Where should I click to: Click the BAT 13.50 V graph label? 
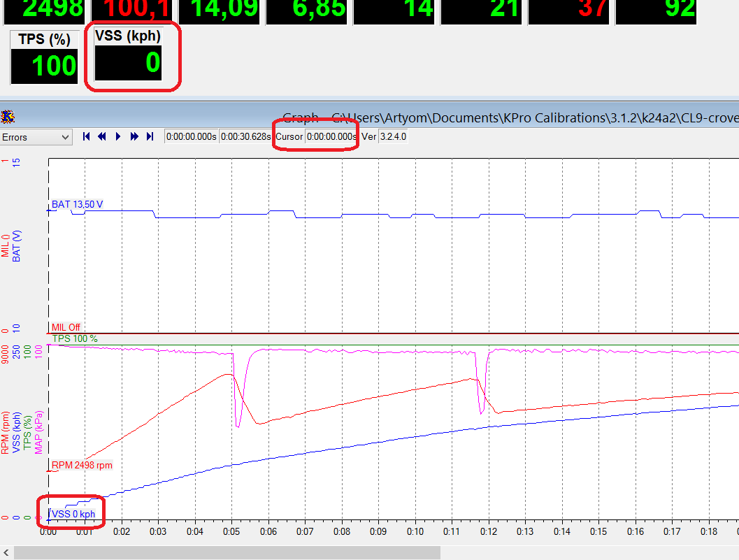[x=77, y=204]
